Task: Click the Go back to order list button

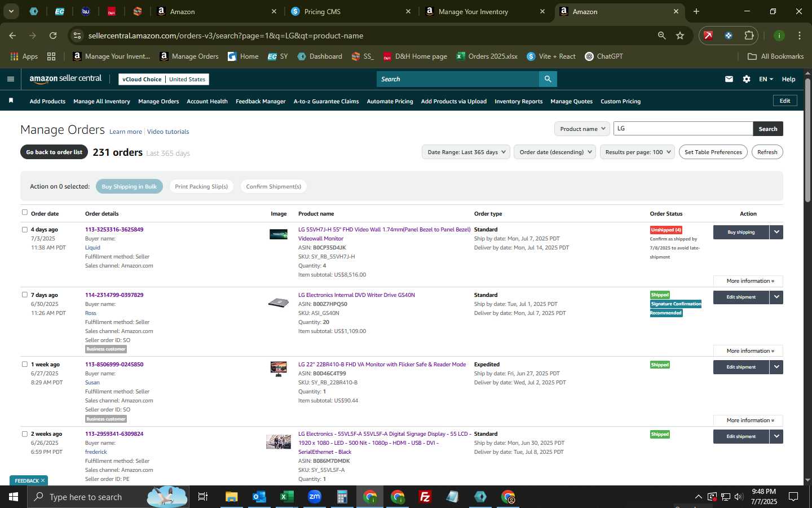Action: point(54,152)
